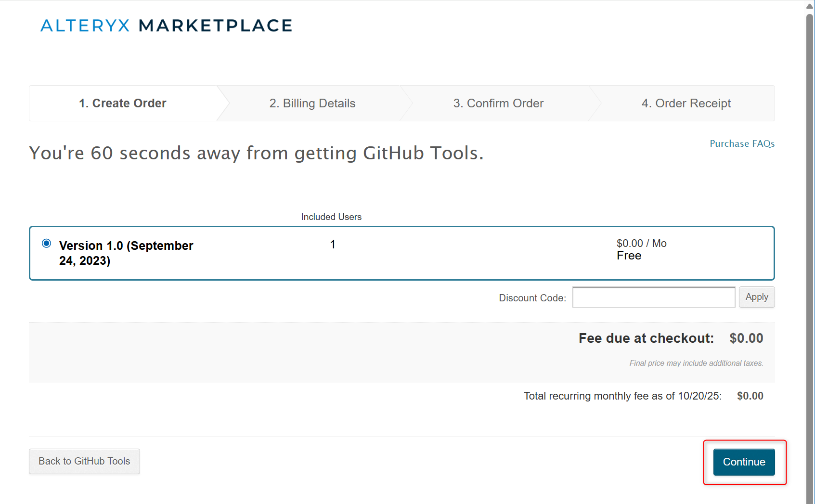
Task: Focus the Discount Code field
Action: (653, 297)
